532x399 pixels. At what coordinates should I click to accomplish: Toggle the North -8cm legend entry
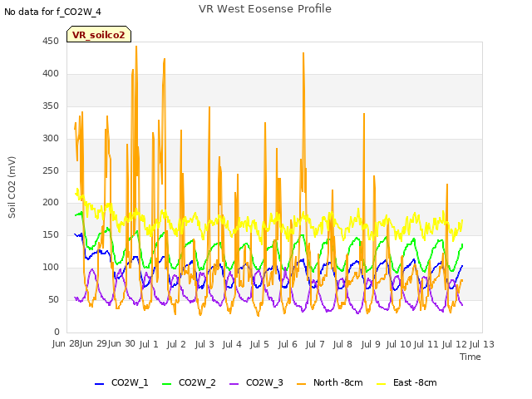coord(330,382)
